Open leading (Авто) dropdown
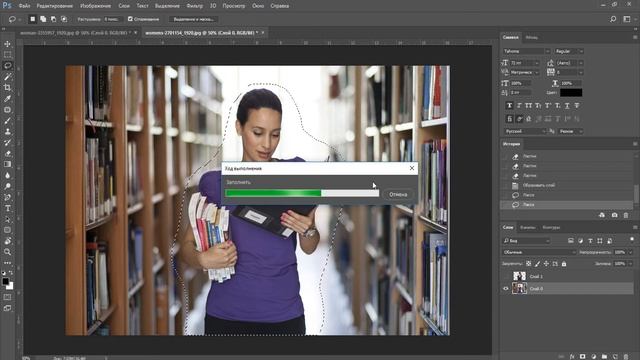 569,63
